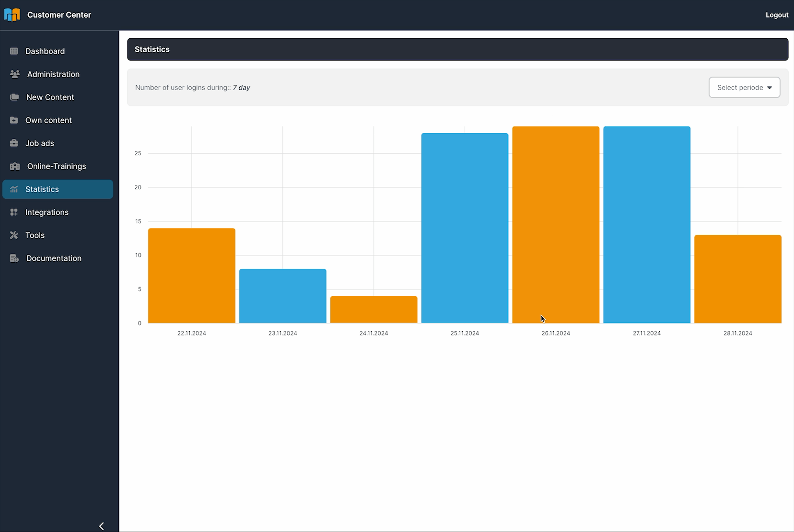Click the Administration users icon
The image size is (794, 532).
pyautogui.click(x=15, y=74)
